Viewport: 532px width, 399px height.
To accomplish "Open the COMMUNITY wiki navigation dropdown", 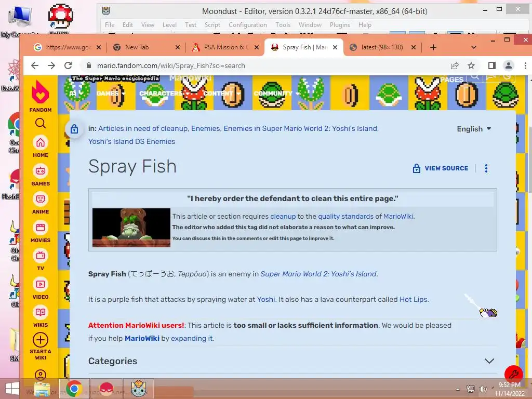I will 276,94.
